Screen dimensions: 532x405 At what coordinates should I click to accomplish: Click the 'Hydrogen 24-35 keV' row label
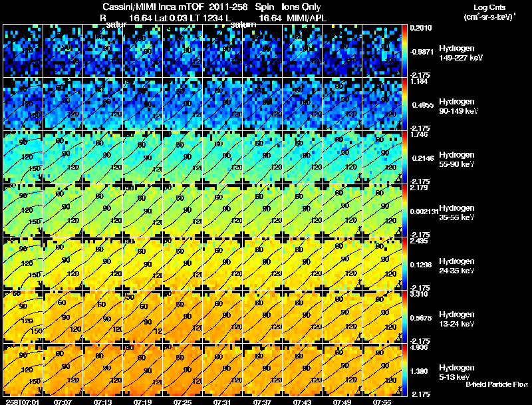(457, 266)
